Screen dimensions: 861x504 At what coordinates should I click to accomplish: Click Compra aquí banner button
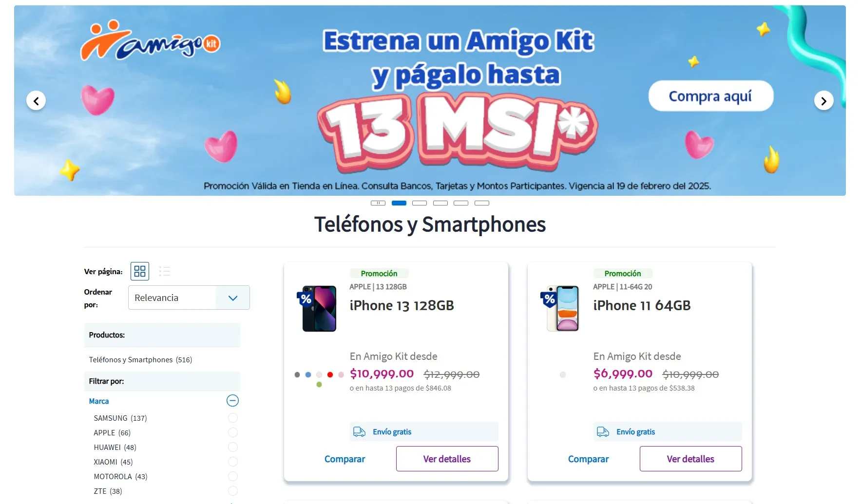coord(711,96)
